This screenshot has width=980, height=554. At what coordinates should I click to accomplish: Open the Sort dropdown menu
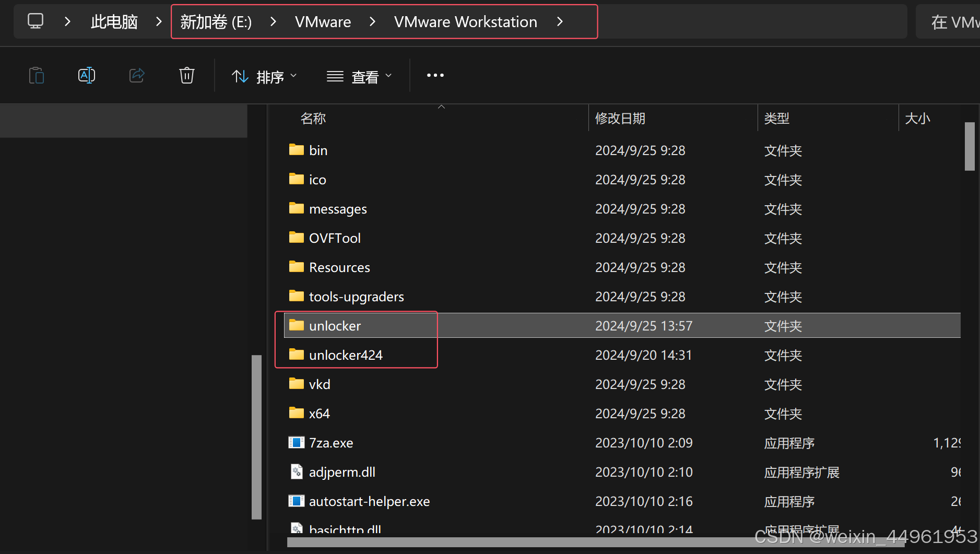click(x=265, y=77)
